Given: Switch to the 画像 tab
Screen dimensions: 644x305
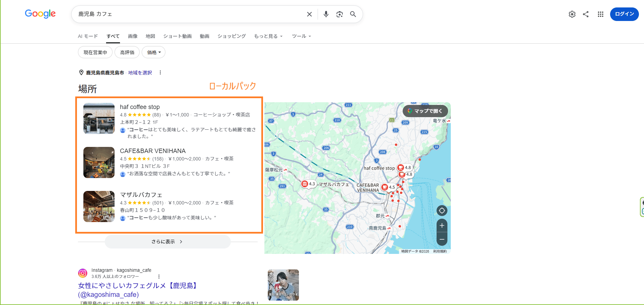Looking at the screenshot, I should (x=133, y=36).
